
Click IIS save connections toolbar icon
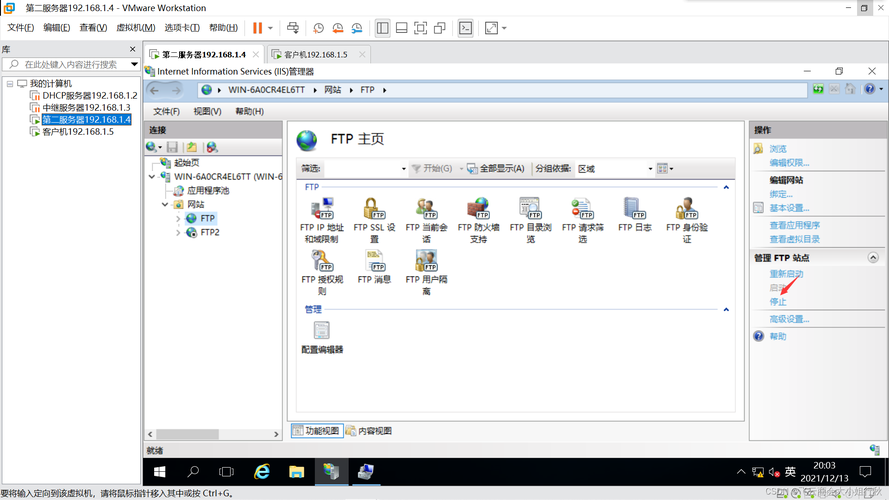[172, 147]
